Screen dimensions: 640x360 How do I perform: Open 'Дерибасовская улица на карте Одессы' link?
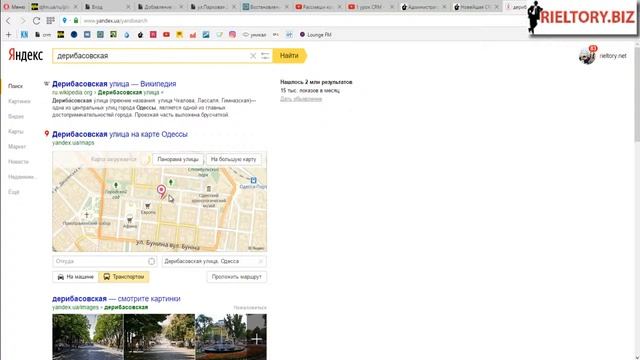tap(120, 134)
